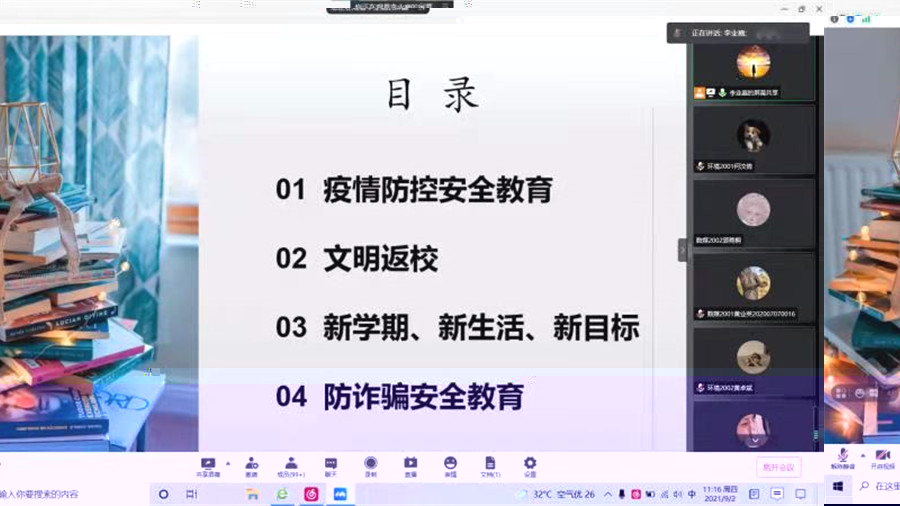Click agenda item 01 epidemic prevention education
The height and width of the screenshot is (506, 900).
click(414, 190)
